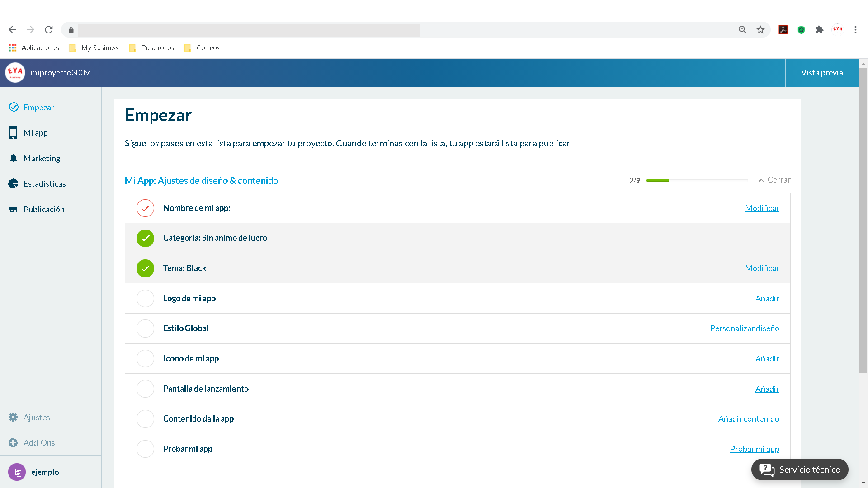
Task: Click the Ajustes gear icon
Action: tap(13, 417)
